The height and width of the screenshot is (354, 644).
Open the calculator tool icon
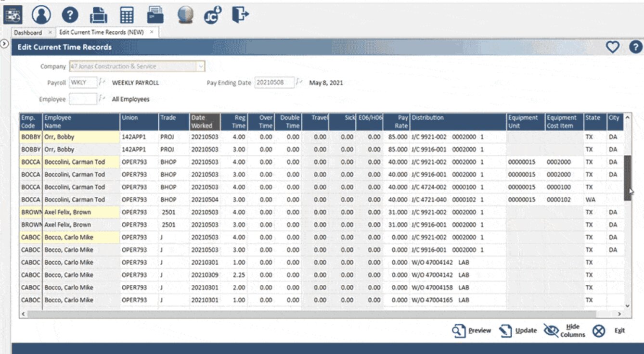[x=127, y=15]
